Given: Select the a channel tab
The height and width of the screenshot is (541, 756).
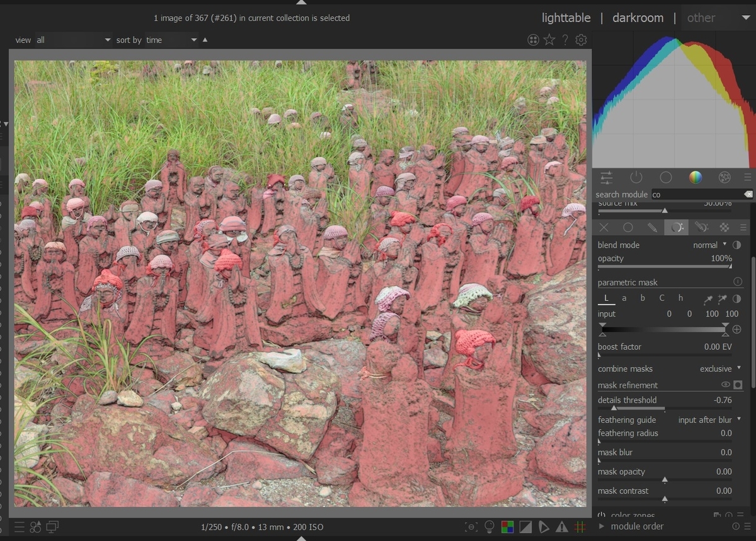Looking at the screenshot, I should [x=624, y=298].
